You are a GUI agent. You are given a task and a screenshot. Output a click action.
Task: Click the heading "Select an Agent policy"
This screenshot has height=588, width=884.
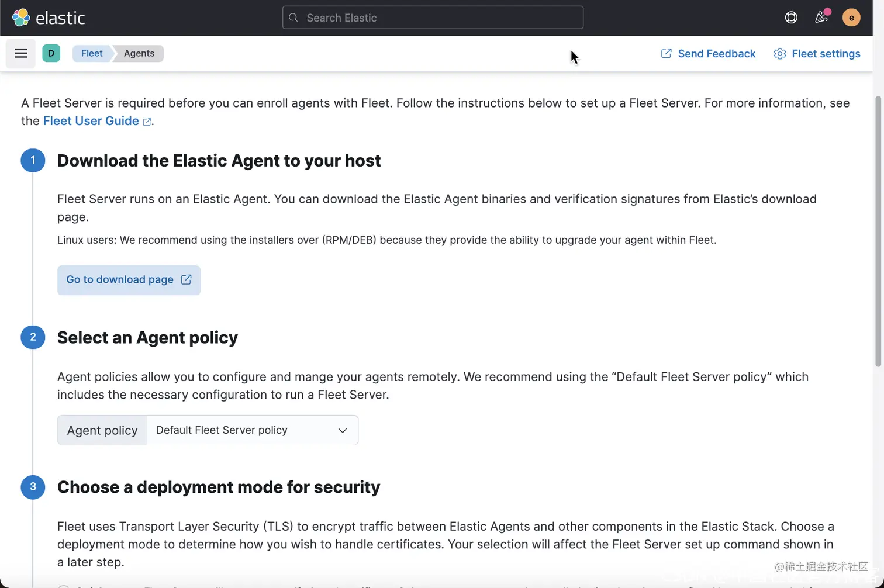(147, 337)
